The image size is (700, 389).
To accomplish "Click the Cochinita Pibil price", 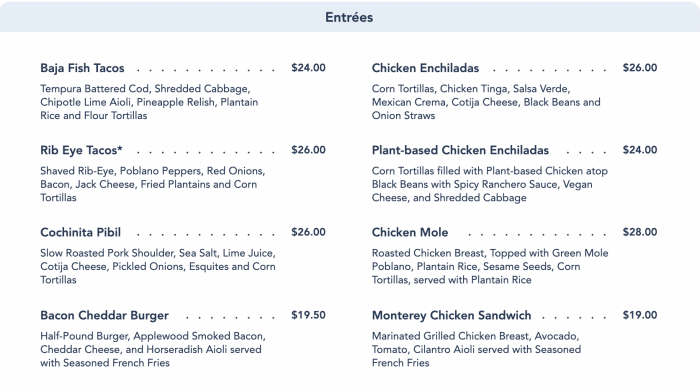I will pos(308,232).
